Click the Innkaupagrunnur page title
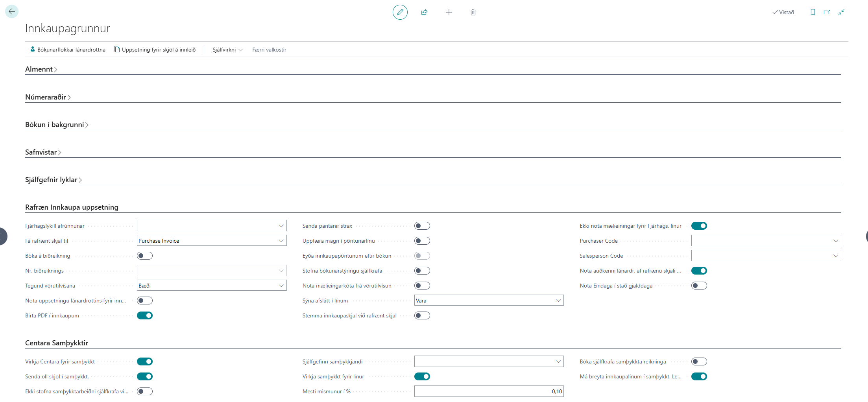The width and height of the screenshot is (868, 402). (x=68, y=28)
